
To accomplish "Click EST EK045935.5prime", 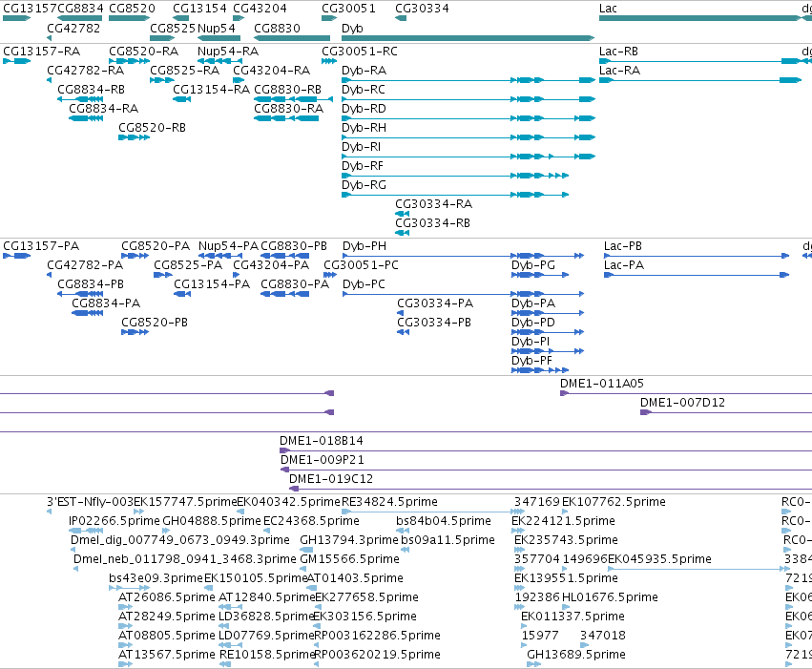I will click(x=659, y=559).
